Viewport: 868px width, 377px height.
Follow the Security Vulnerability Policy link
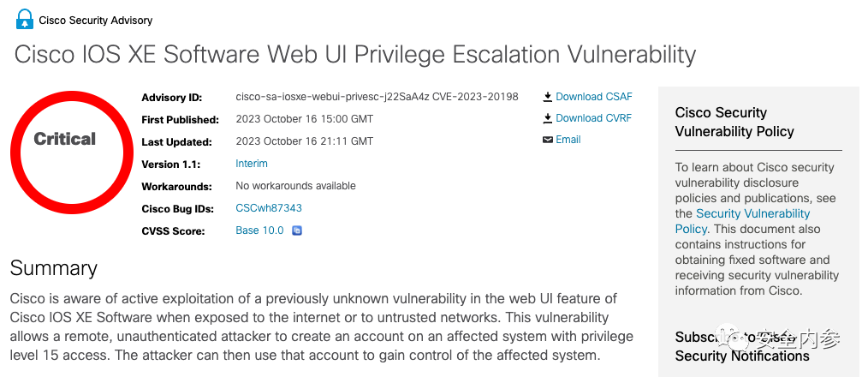coord(743,221)
